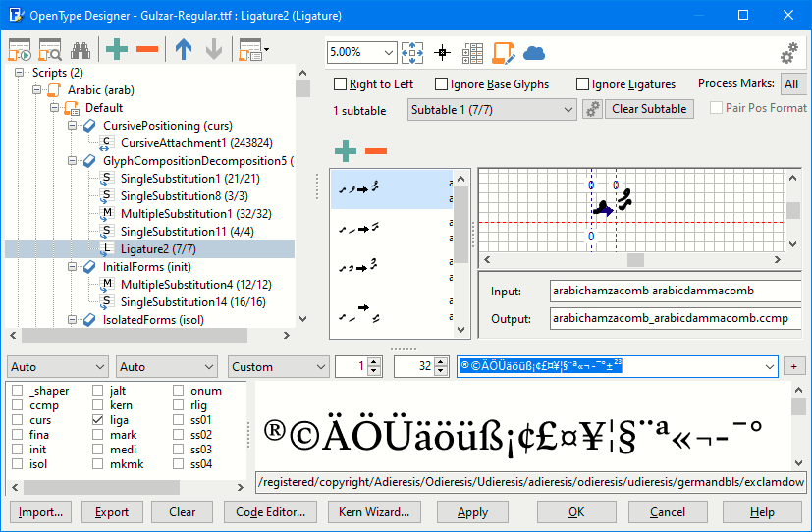This screenshot has width=812, height=532.
Task: Select SingleSubstitution11 (4/4) tree item
Action: click(x=187, y=232)
